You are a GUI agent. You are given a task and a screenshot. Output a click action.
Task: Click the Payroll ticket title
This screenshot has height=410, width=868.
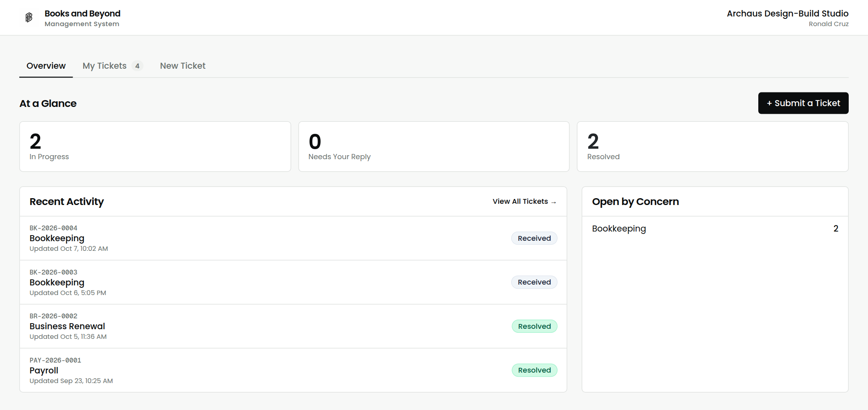click(x=44, y=371)
